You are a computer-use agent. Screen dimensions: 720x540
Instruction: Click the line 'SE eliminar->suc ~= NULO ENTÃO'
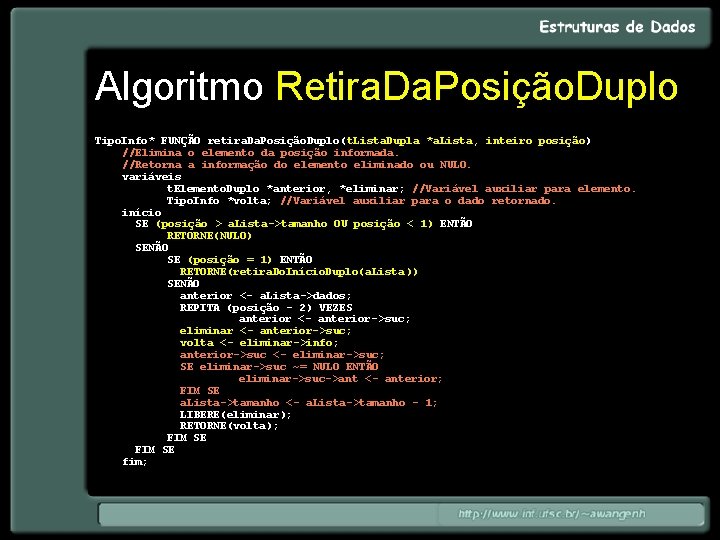click(x=279, y=366)
